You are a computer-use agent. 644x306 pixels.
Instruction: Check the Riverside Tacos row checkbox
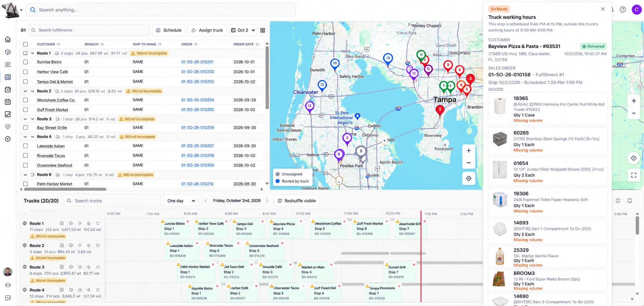pyautogui.click(x=25, y=155)
